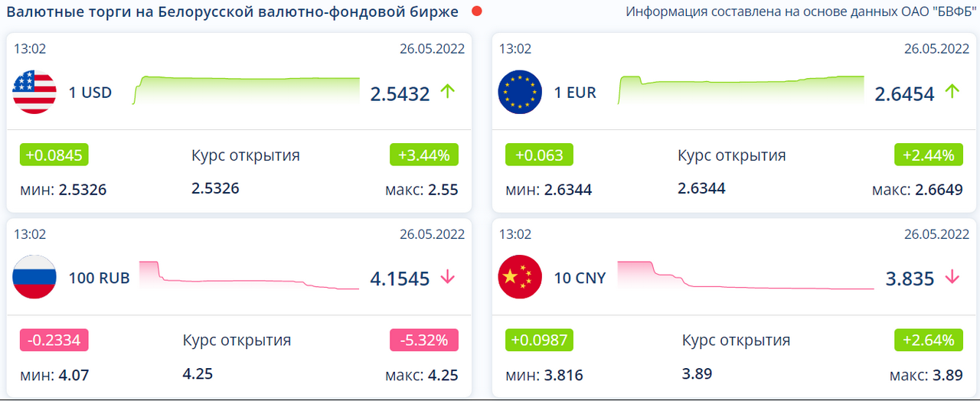Click the green up arrow beside 2.6454

click(952, 92)
